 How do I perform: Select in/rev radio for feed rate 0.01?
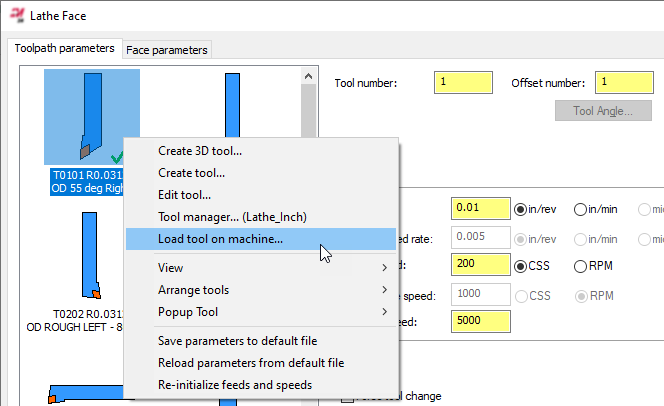[520, 210]
